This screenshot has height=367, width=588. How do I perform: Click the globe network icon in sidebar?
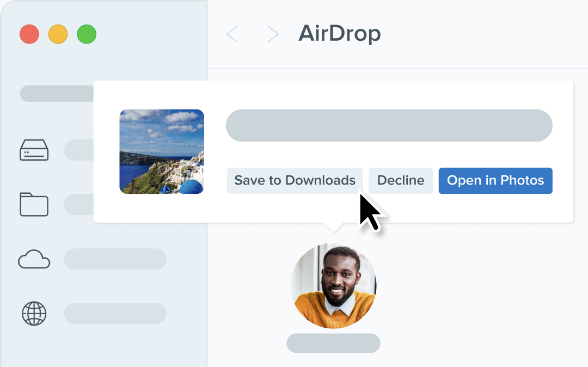pyautogui.click(x=34, y=314)
